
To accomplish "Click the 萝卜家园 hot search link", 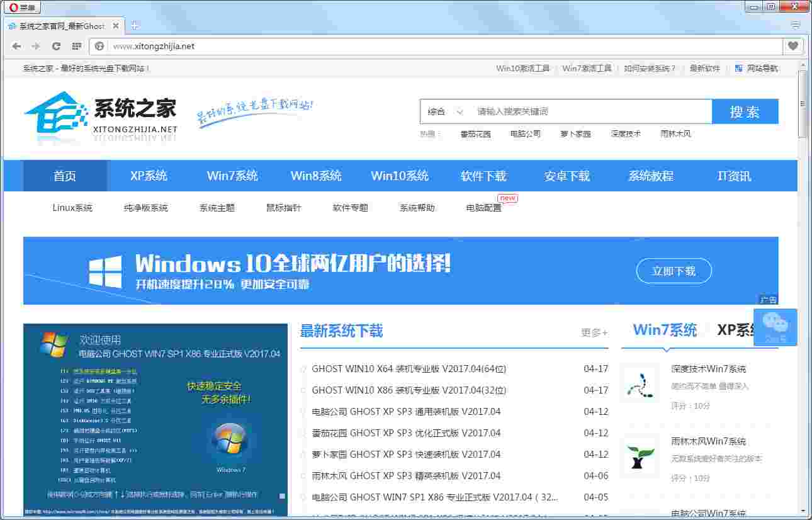I will coord(576,133).
